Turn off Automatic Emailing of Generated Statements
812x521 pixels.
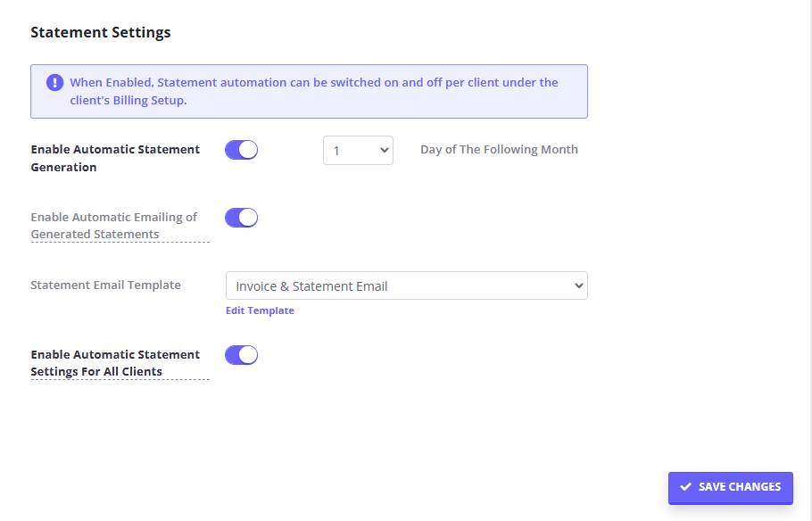pos(241,217)
